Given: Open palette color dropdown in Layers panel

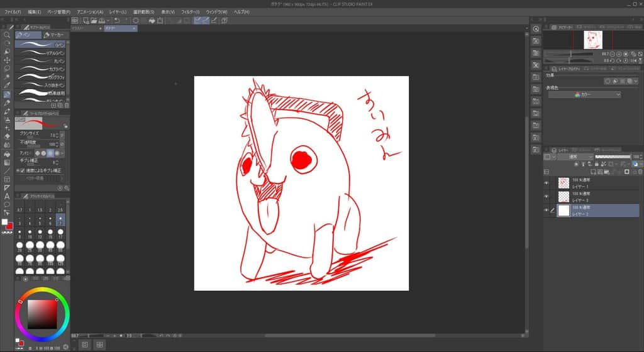Looking at the screenshot, I should 554,157.
